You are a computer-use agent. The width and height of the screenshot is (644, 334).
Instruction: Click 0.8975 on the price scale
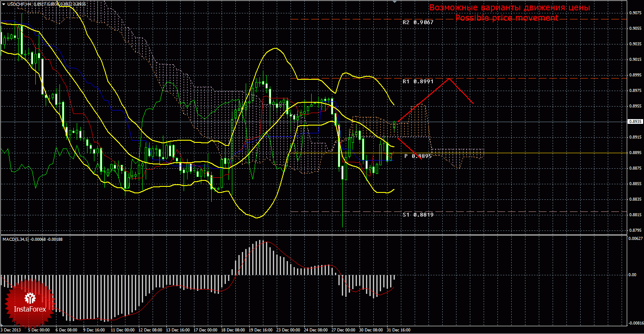(x=635, y=91)
